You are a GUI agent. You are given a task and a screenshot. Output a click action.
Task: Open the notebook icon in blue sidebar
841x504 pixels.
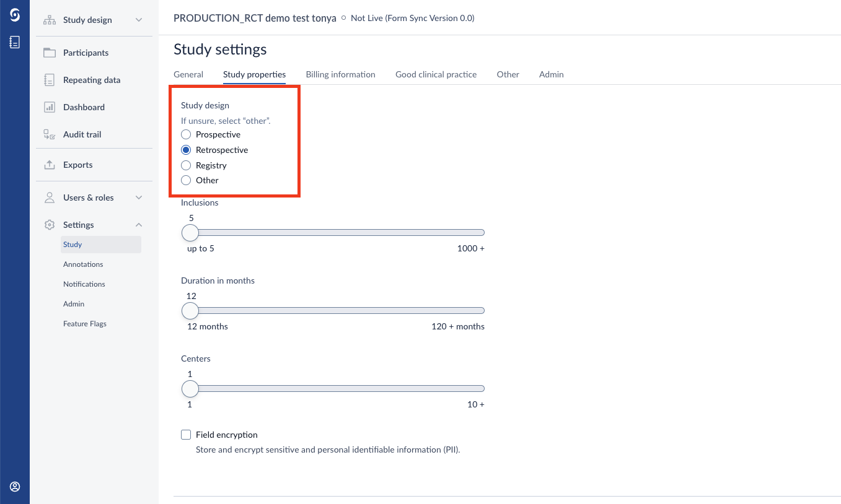click(15, 42)
